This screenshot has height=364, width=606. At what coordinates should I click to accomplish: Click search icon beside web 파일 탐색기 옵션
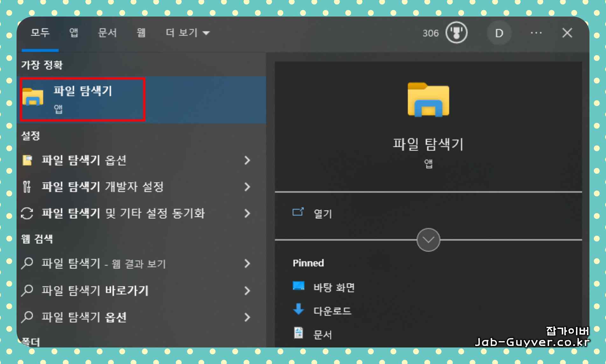27,317
